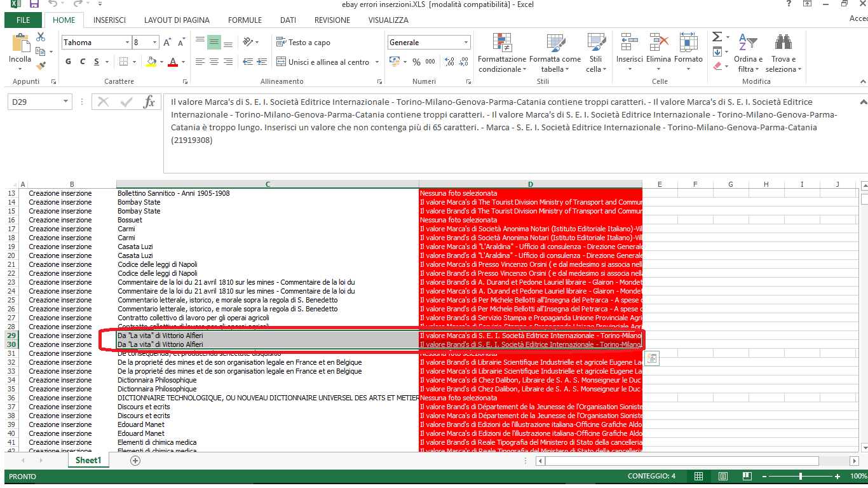Toggle underline (S) formatting

(97, 62)
